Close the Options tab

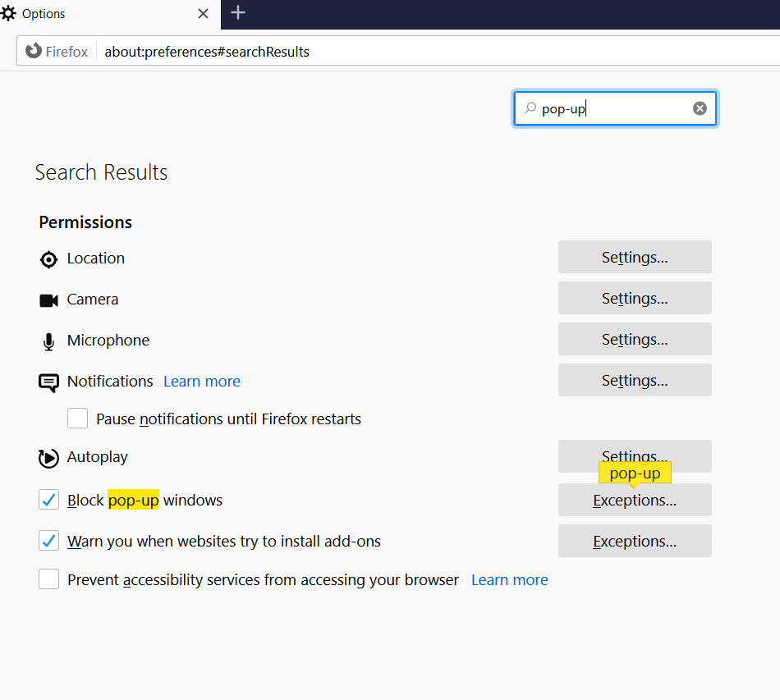click(203, 14)
